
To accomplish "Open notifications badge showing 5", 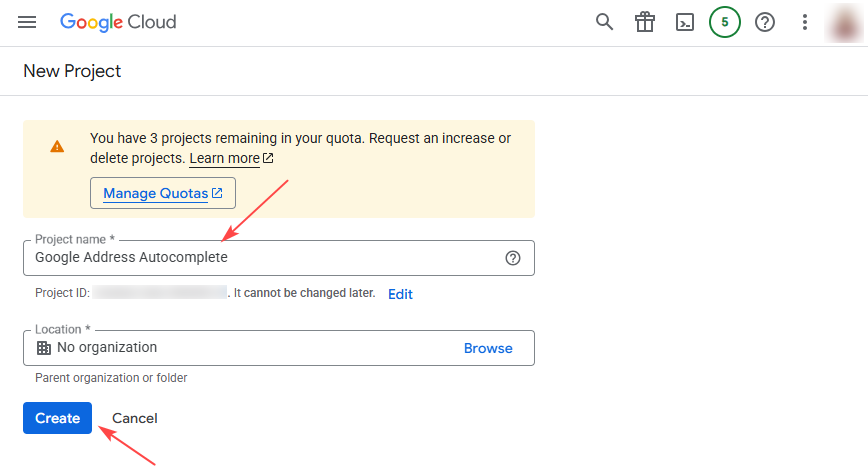I will [x=725, y=22].
